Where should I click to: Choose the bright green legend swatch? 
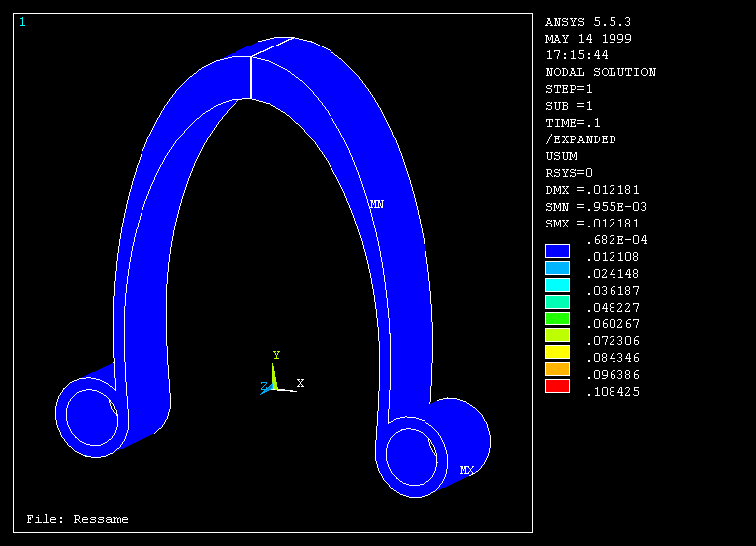point(557,318)
